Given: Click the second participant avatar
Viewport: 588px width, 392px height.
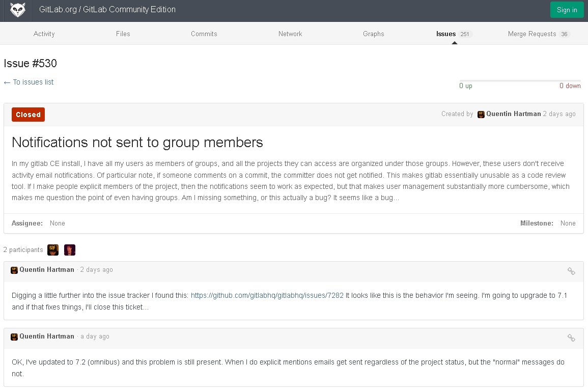Looking at the screenshot, I should pyautogui.click(x=70, y=250).
